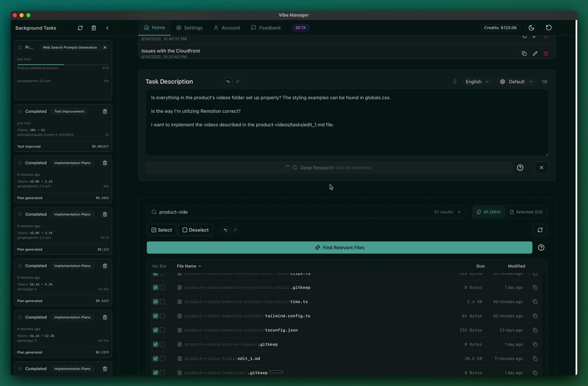
Task: Open help for Deep Research
Action: point(520,168)
